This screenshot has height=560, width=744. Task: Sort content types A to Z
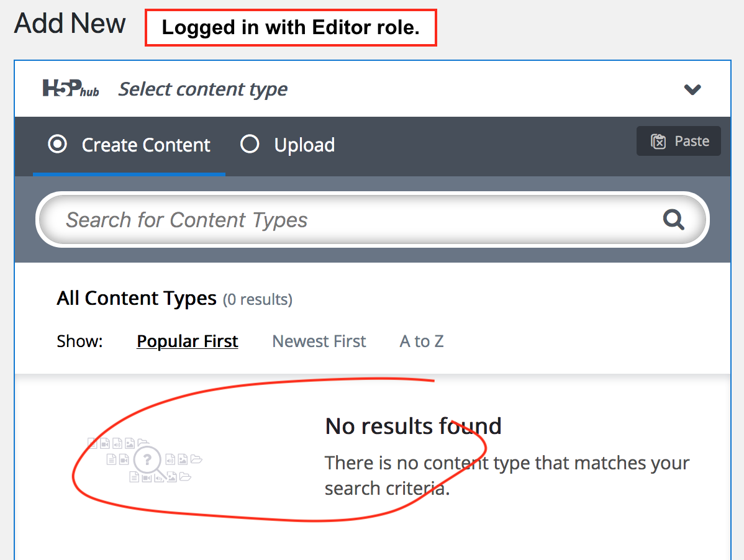[422, 341]
